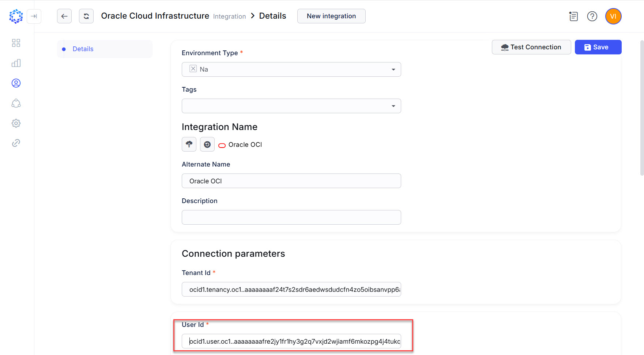Image resolution: width=644 pixels, height=355 pixels.
Task: Remove the Na chip from Environment Type
Action: pyautogui.click(x=193, y=69)
